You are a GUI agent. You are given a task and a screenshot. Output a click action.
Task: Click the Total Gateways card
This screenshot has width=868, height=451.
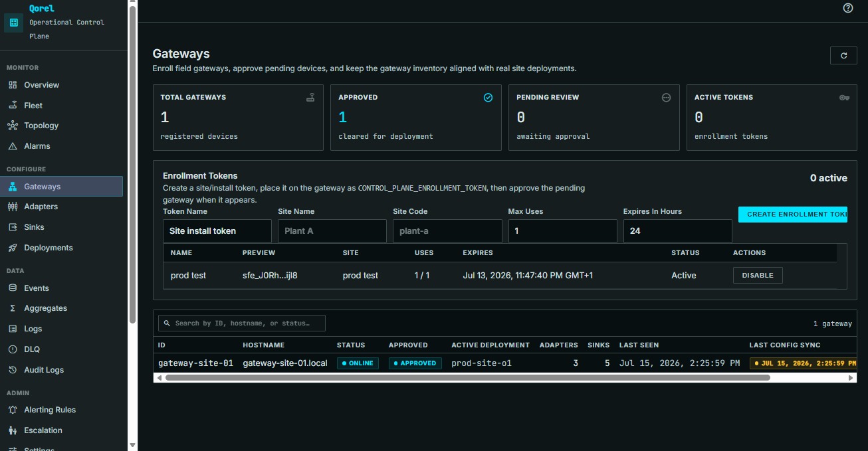tap(238, 118)
